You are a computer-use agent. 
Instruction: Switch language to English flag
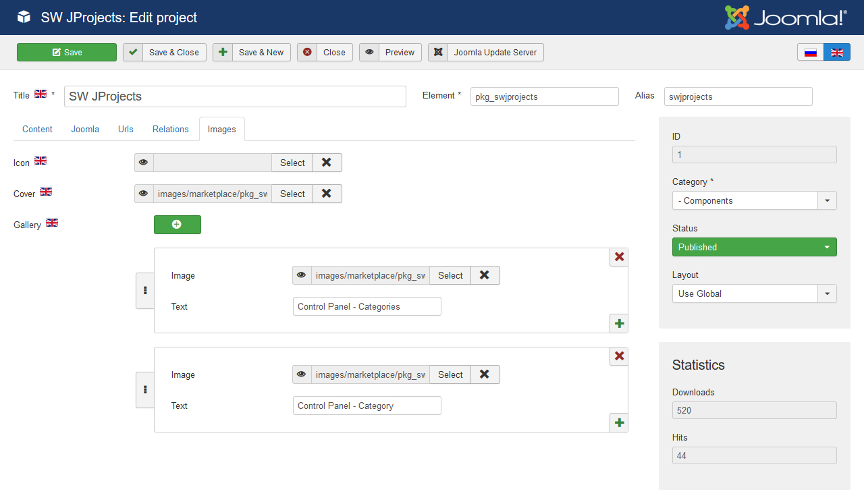837,53
